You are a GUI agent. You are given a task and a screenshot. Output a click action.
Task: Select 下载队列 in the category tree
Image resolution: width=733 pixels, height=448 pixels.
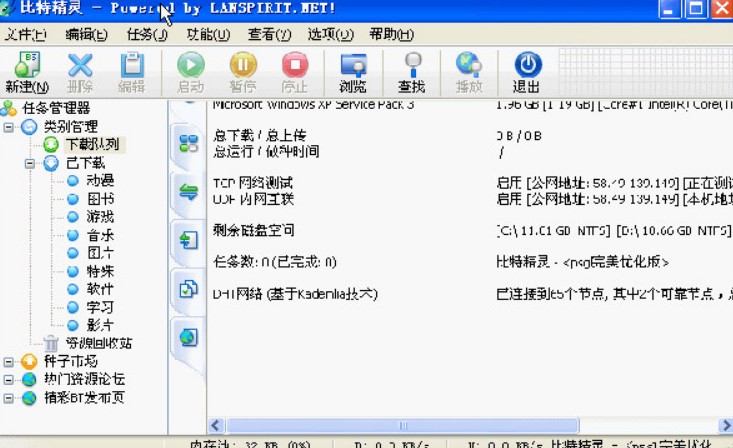pyautogui.click(x=93, y=145)
